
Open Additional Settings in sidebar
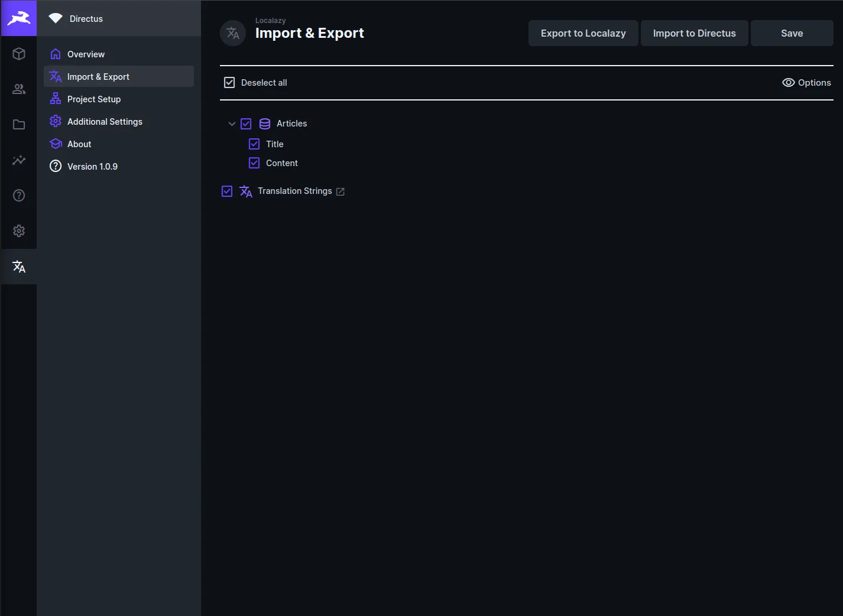coord(105,122)
